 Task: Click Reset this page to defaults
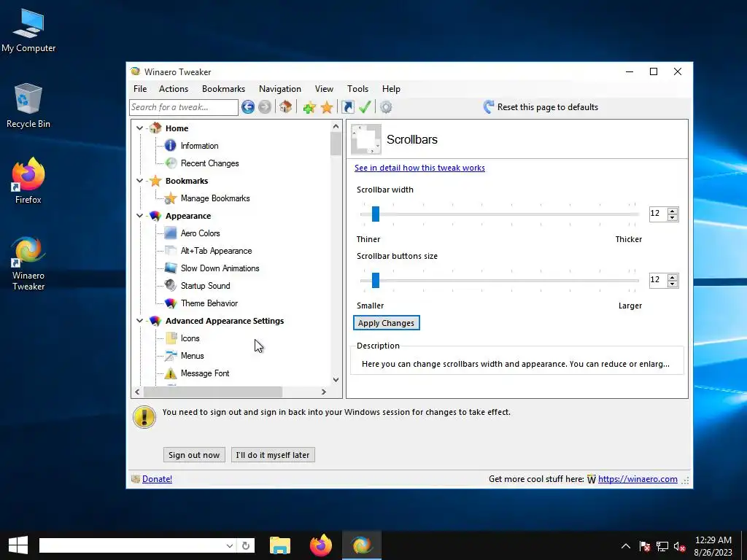[541, 107]
